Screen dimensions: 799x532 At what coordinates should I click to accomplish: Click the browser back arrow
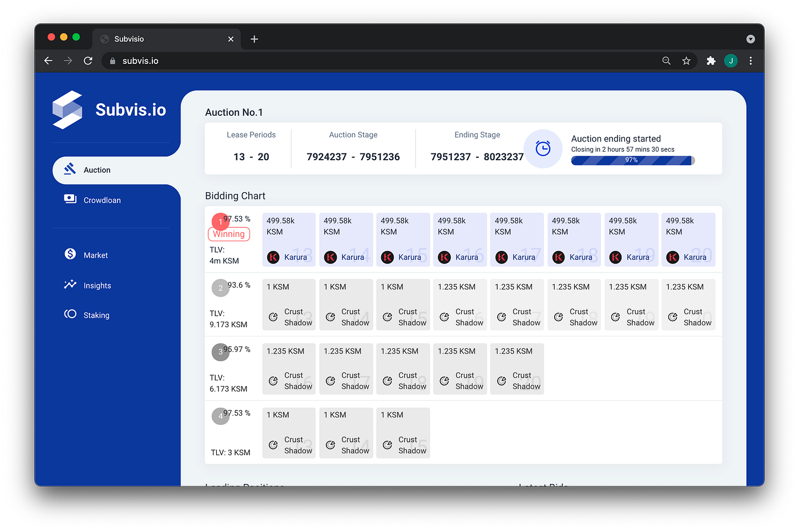pyautogui.click(x=49, y=60)
